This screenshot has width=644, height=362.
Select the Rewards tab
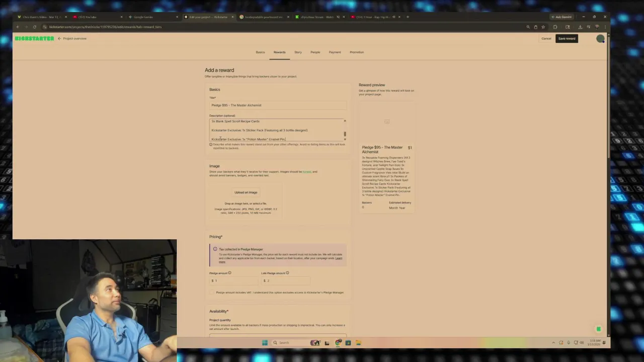coord(279,52)
